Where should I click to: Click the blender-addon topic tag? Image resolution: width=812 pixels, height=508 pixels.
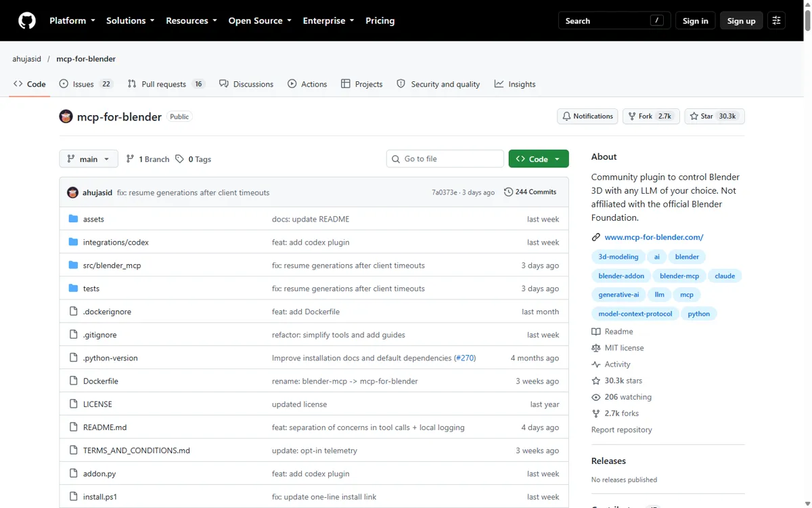click(x=621, y=276)
